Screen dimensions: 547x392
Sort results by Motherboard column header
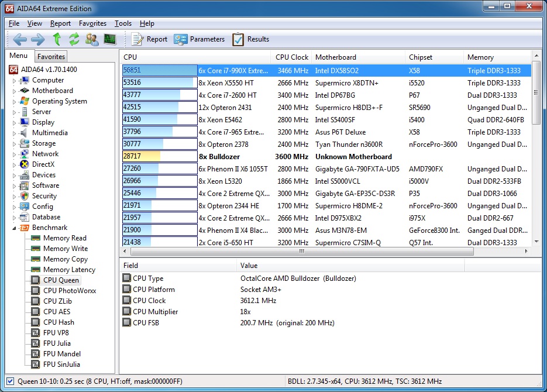358,57
